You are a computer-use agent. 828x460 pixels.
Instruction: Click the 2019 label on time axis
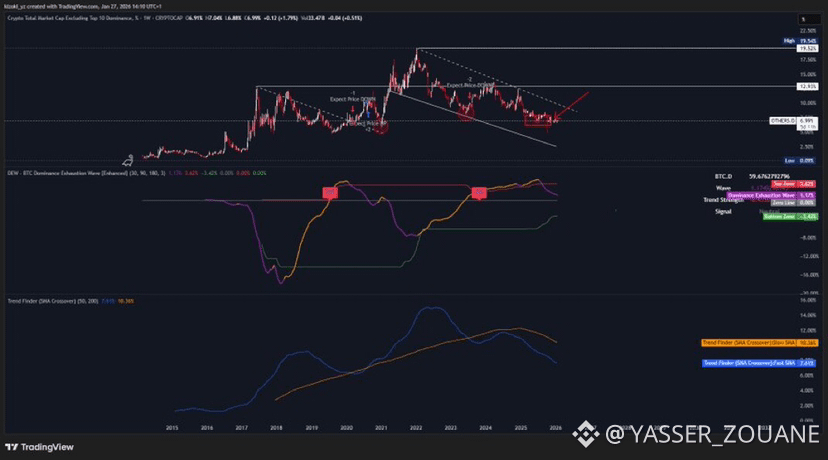coord(312,428)
